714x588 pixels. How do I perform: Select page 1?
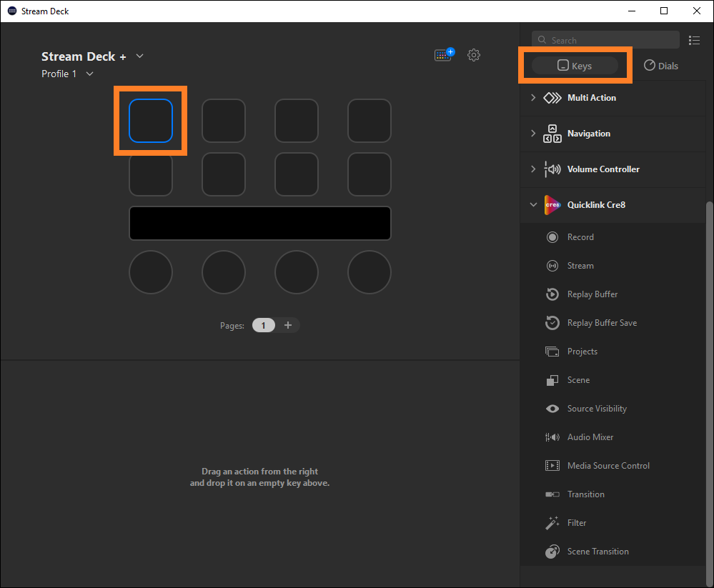pyautogui.click(x=263, y=325)
